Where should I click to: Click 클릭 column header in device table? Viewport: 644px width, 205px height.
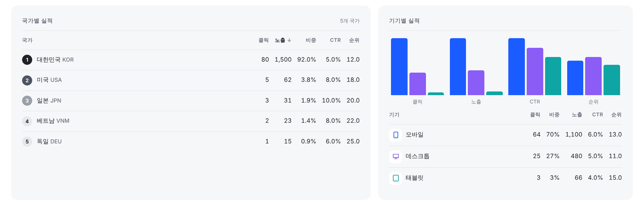coord(535,115)
